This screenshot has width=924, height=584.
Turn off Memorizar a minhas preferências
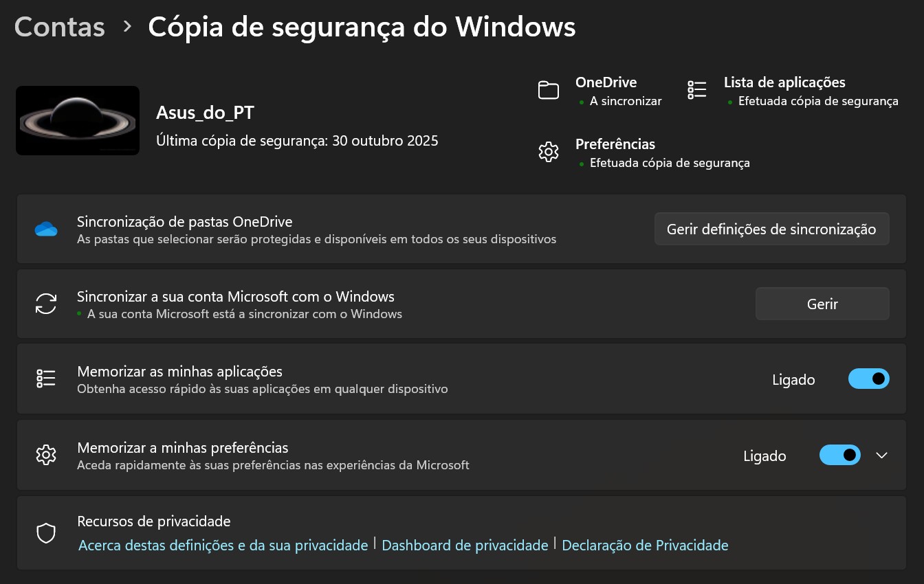tap(839, 455)
